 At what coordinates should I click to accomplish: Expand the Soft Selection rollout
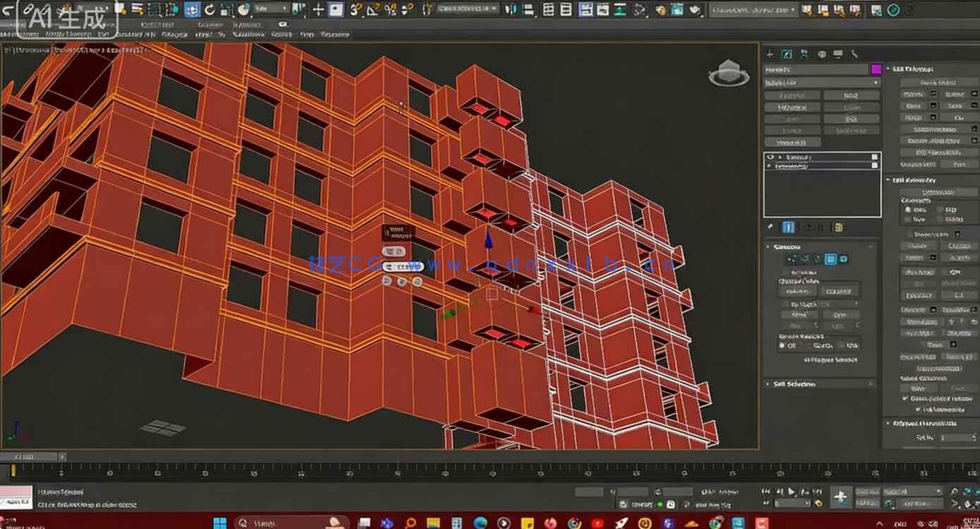[x=794, y=384]
